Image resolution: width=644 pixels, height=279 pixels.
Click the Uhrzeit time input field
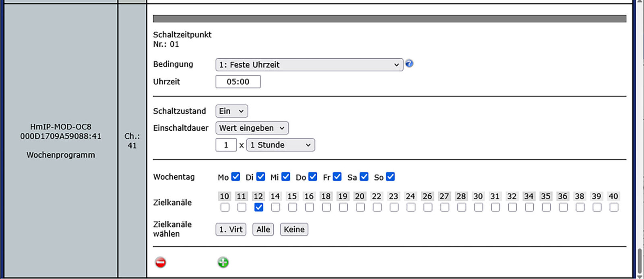point(238,82)
